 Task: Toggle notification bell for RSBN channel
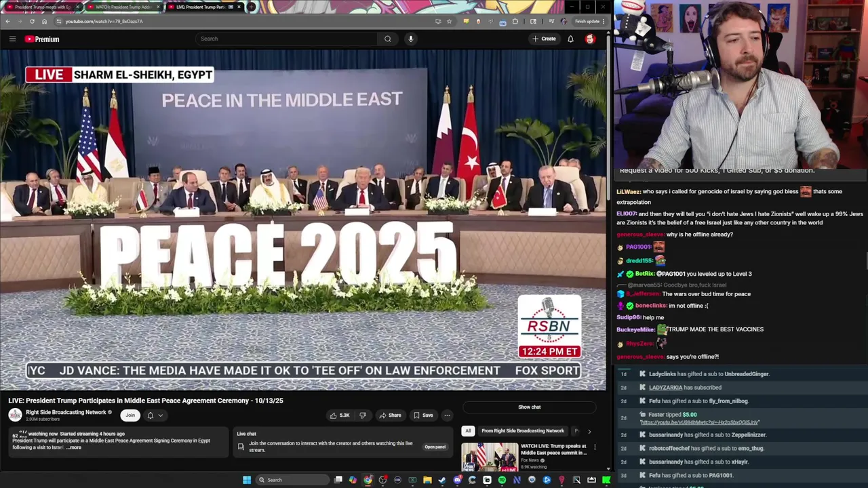(150, 415)
